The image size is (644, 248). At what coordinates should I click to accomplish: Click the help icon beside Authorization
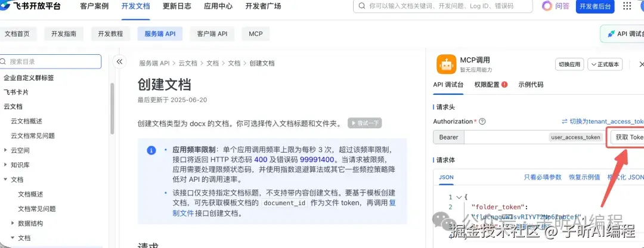click(x=482, y=122)
